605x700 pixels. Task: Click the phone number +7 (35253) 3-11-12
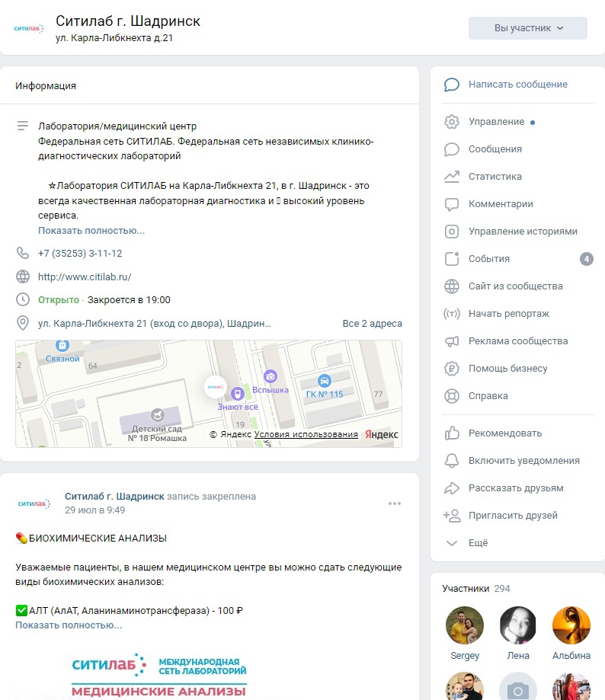(x=80, y=253)
